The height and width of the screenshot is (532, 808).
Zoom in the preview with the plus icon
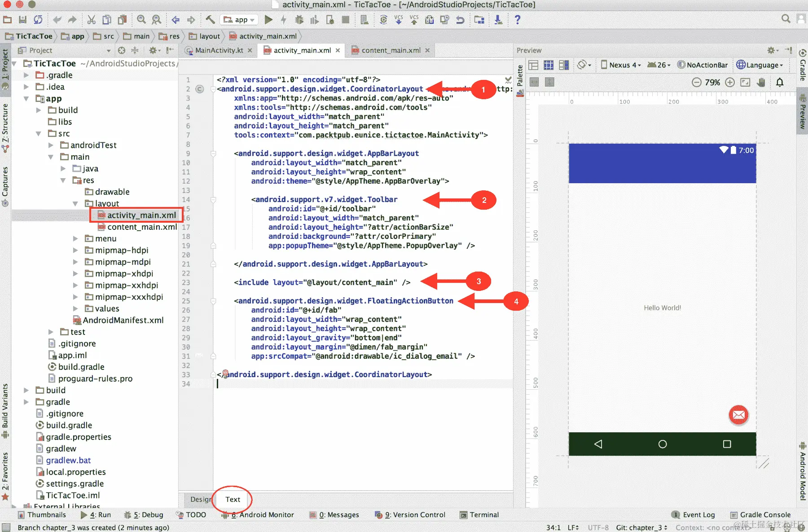pos(730,82)
